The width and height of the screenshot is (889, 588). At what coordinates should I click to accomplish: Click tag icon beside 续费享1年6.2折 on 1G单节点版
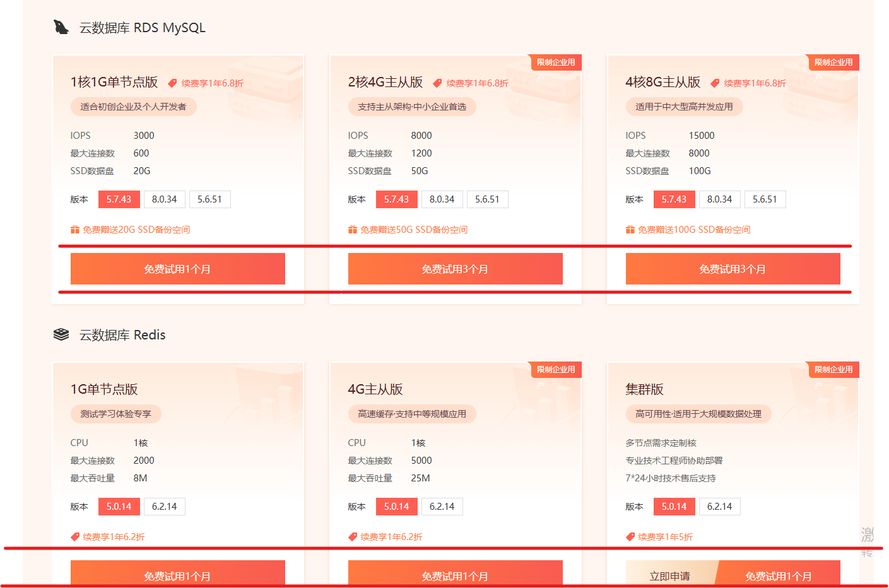pyautogui.click(x=75, y=537)
